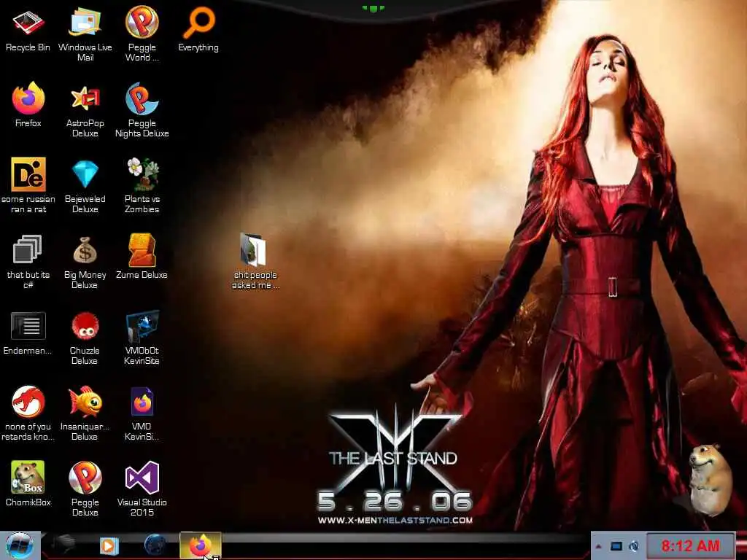Screen dimensions: 747x560
Task: Click the green indicator at screen top
Action: click(373, 8)
